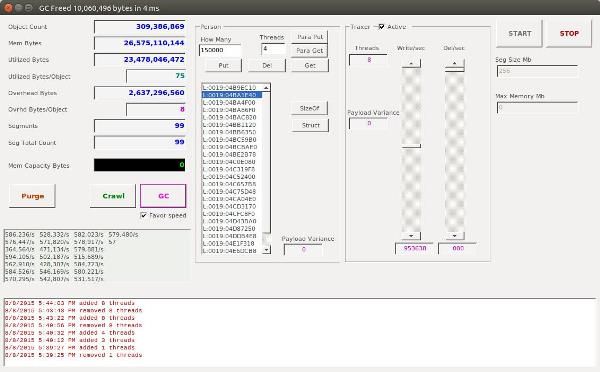
Task: Click the Overhead Bytes value 2,637,296,560
Action: (140, 93)
